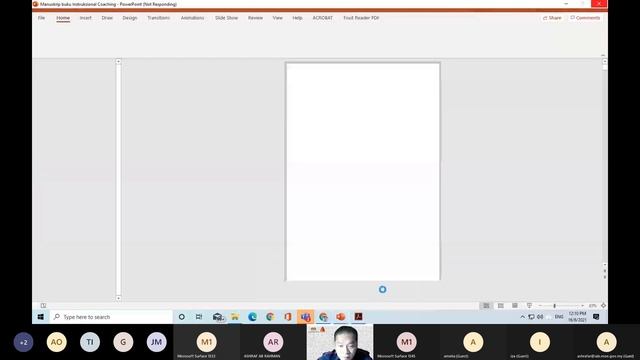Switch to the Home ribbon tab
This screenshot has width=640, height=360.
(x=63, y=18)
